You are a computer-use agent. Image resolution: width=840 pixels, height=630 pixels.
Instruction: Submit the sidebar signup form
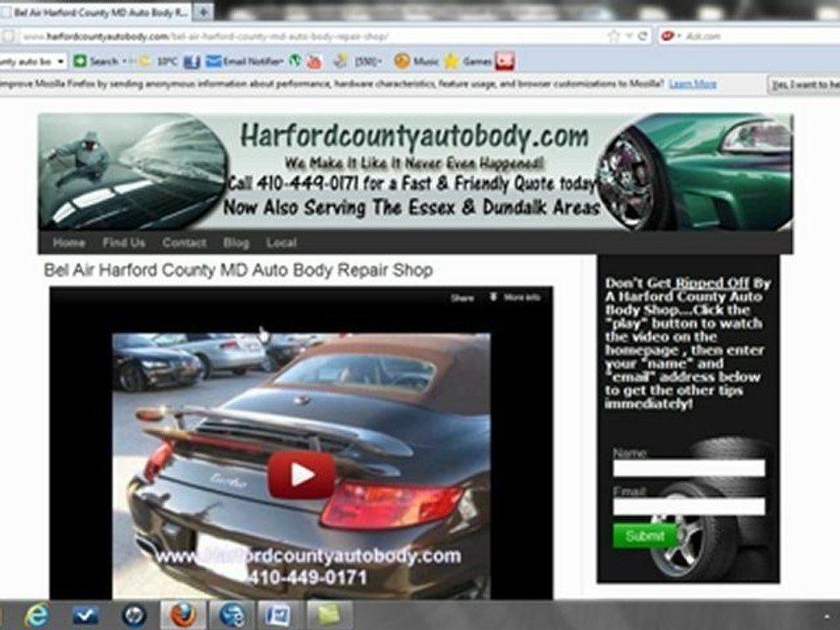coord(645,536)
